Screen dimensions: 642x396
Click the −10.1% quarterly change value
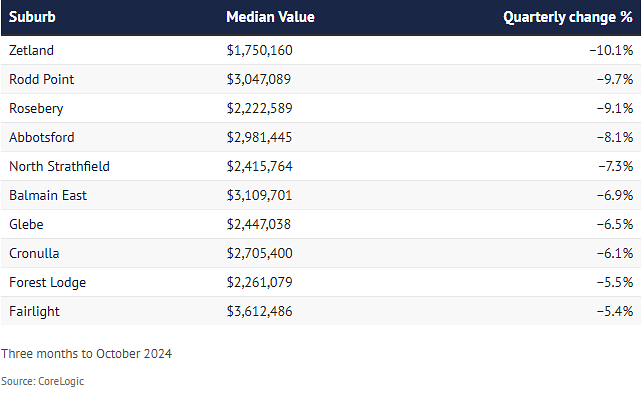(x=611, y=50)
